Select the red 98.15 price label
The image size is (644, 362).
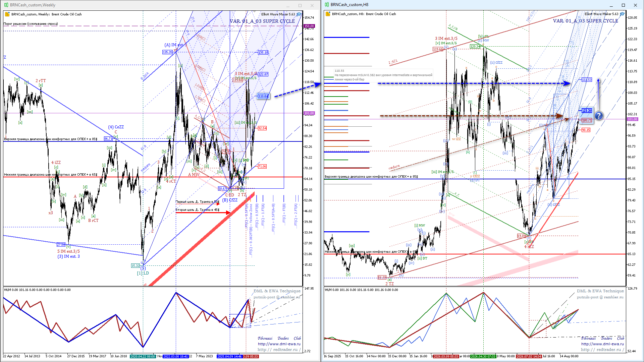coord(586,130)
